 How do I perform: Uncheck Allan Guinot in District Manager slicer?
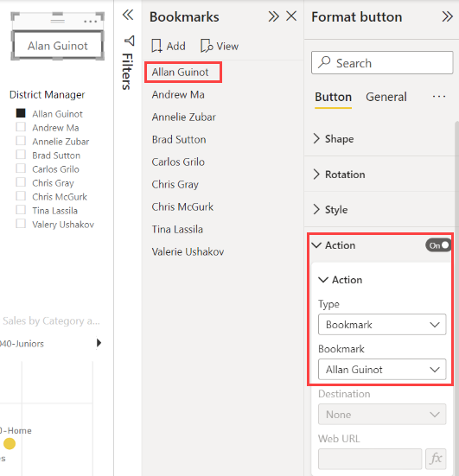tap(21, 113)
